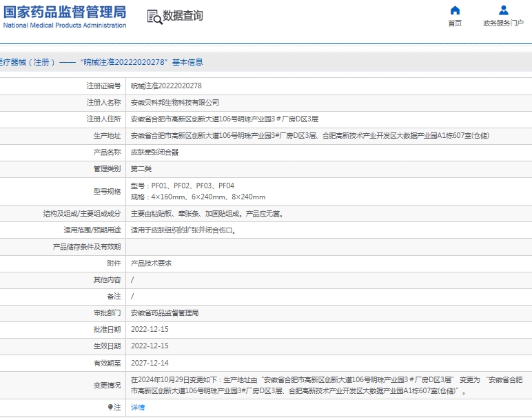This screenshot has height=418, width=532.
Task: Click the 生效日期 value 2022-12-15
Action: [150, 346]
